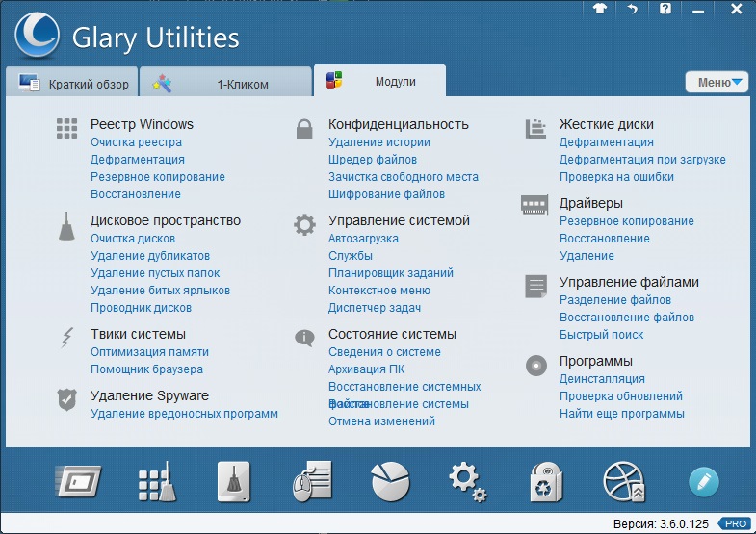
Task: Click the PRO badge in status bar
Action: coord(736,523)
